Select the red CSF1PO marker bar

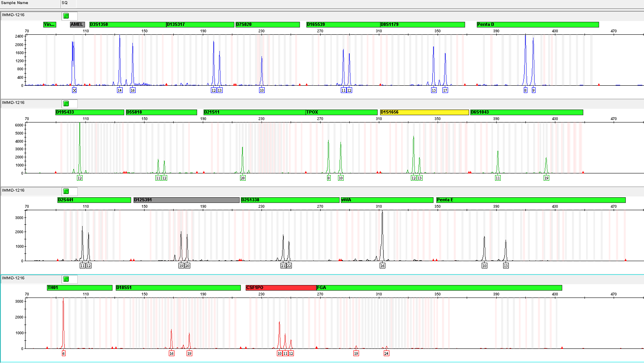tap(281, 288)
